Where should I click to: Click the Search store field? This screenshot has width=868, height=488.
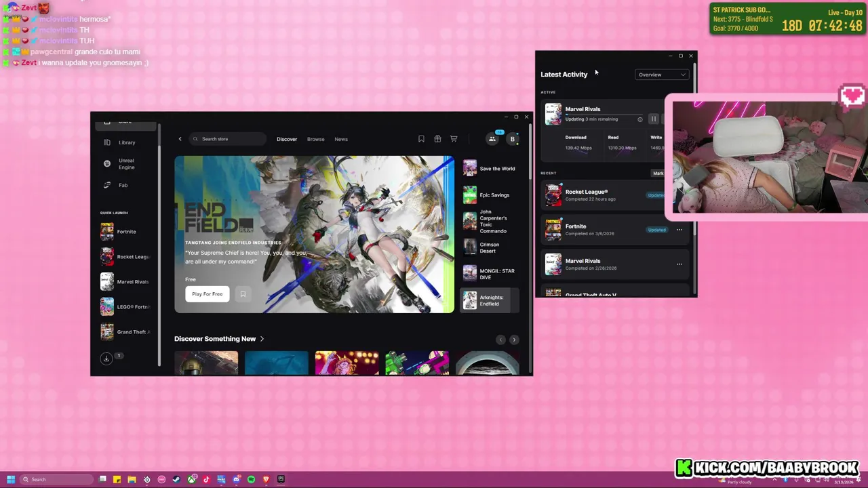pyautogui.click(x=228, y=139)
